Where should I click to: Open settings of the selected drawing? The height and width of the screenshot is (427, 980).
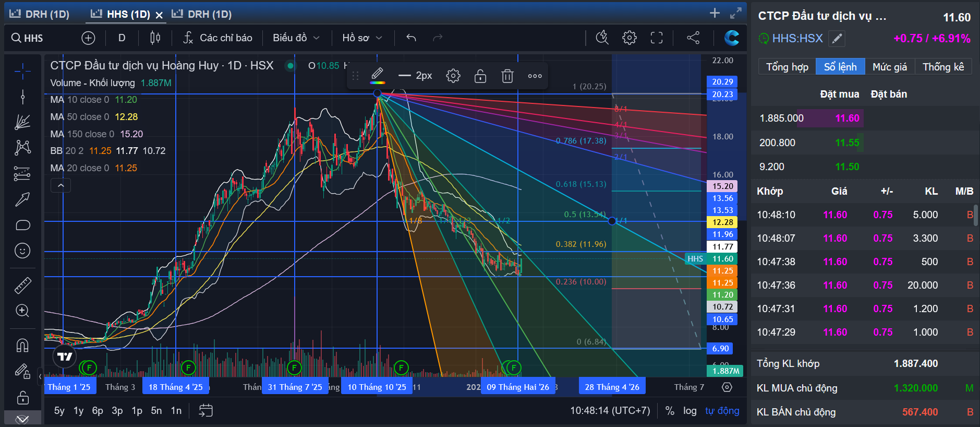coord(453,76)
